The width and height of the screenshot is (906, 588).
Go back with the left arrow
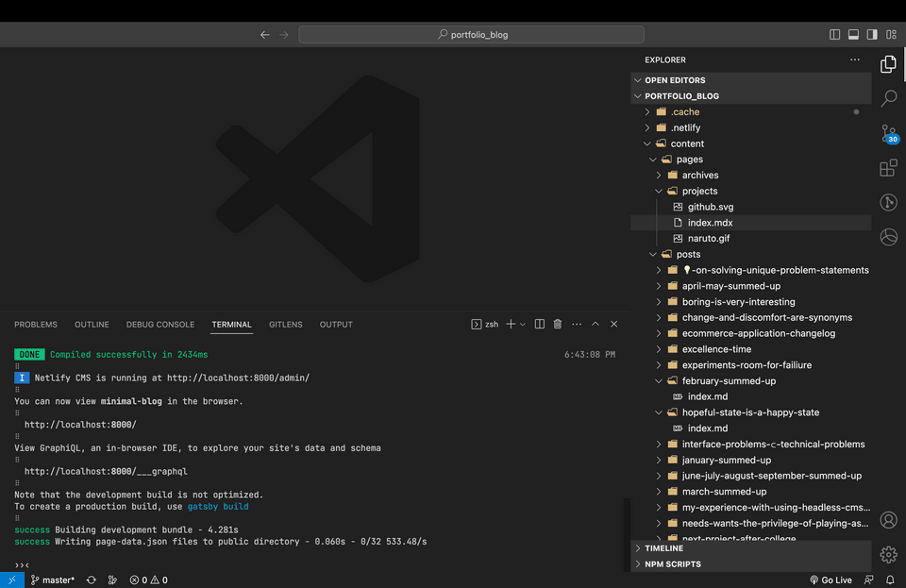pos(264,35)
